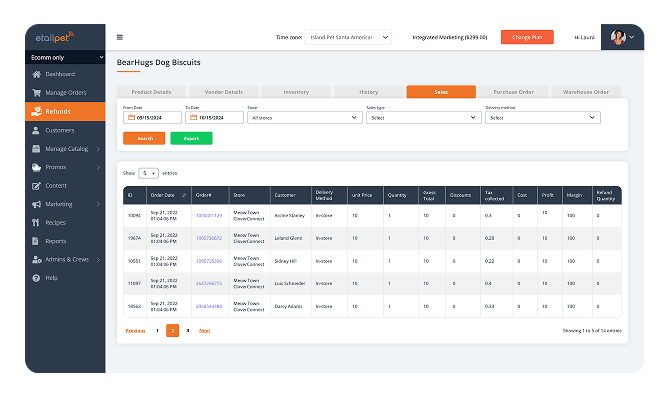
Task: Open Darcy Adams's order number link
Action: (209, 306)
